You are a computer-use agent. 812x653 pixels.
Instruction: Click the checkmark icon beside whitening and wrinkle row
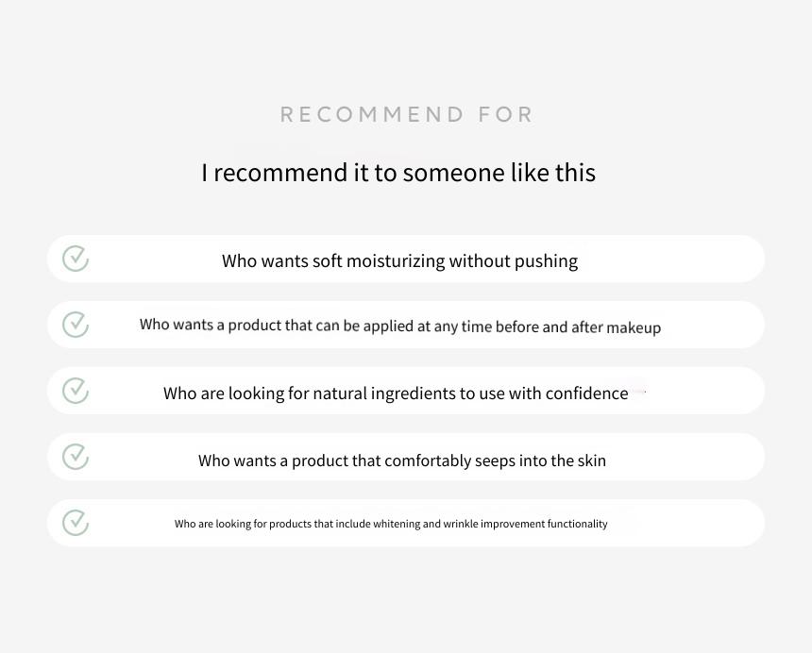(76, 523)
